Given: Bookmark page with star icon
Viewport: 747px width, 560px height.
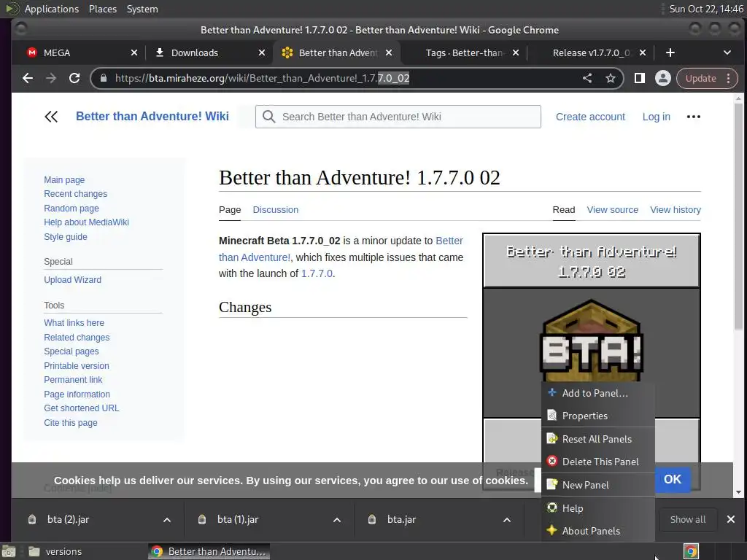Looking at the screenshot, I should (x=611, y=78).
